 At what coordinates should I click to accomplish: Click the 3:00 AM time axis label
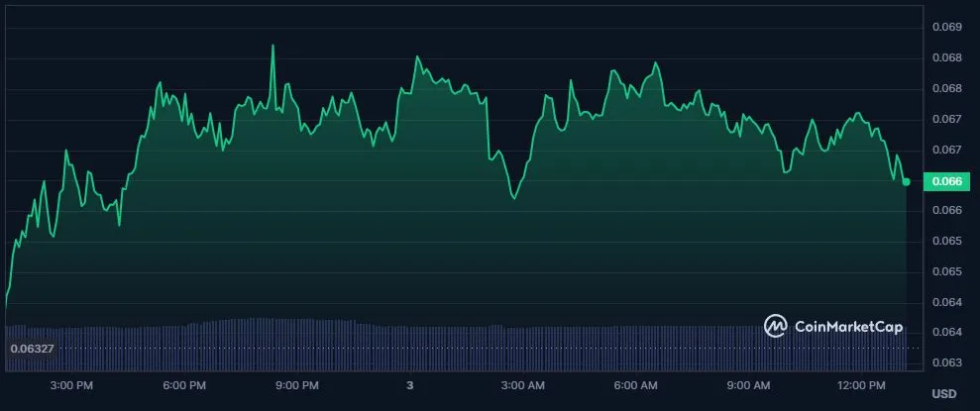[522, 384]
